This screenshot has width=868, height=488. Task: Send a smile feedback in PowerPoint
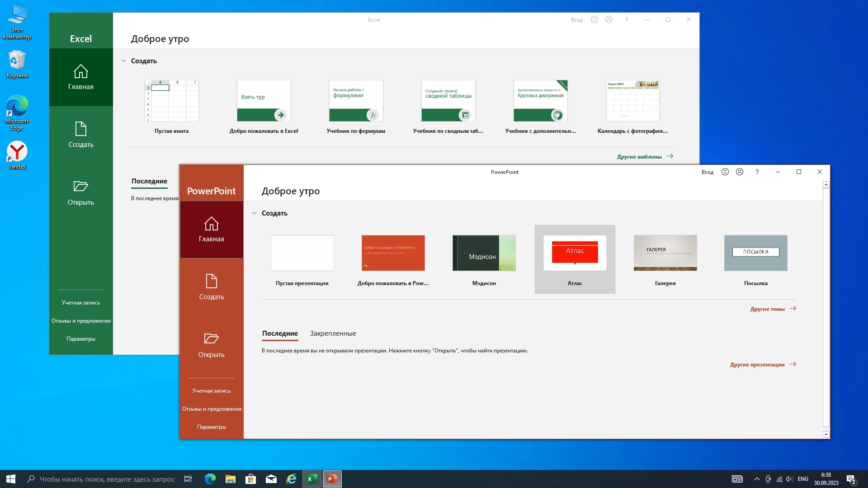tap(725, 172)
